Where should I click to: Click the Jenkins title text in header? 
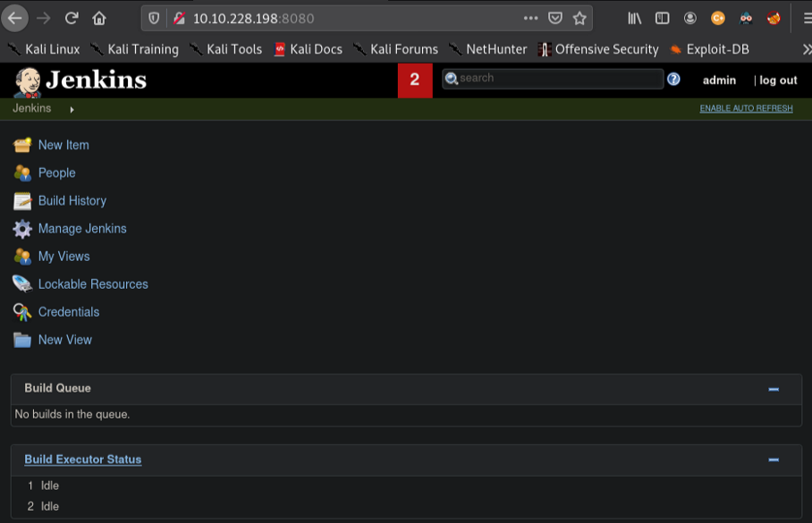click(x=97, y=80)
